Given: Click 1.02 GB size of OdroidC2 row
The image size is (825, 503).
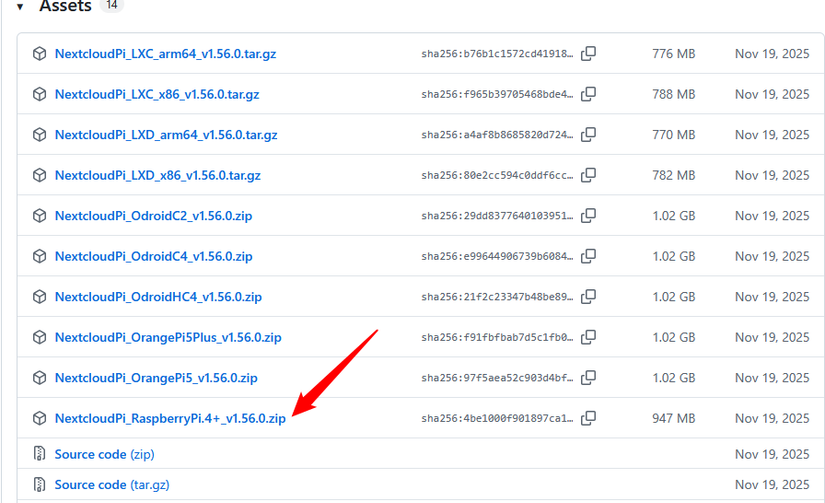Looking at the screenshot, I should pos(674,216).
